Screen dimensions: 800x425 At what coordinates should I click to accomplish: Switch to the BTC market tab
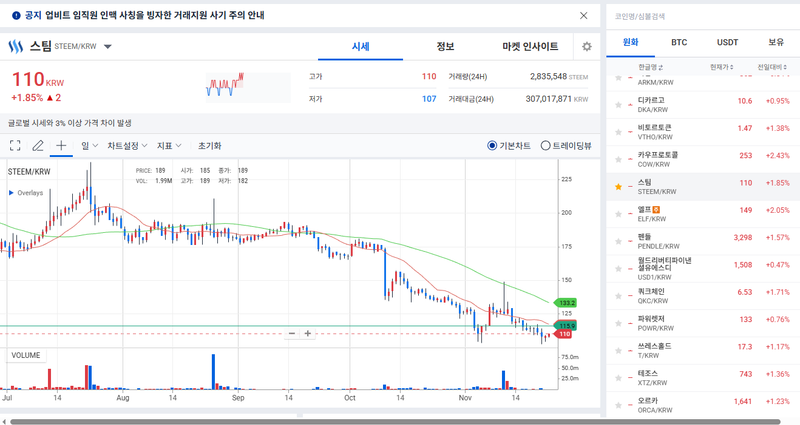click(x=679, y=42)
